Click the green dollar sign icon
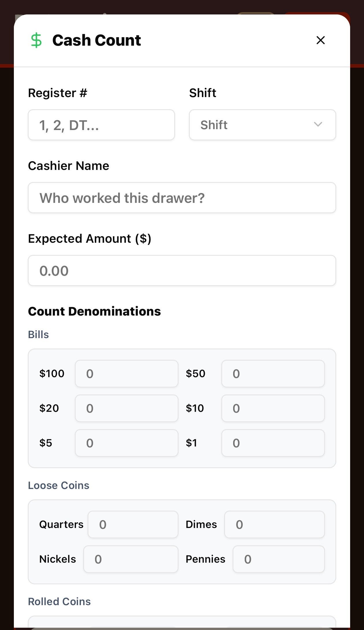Viewport: 364px width, 630px height. click(36, 40)
